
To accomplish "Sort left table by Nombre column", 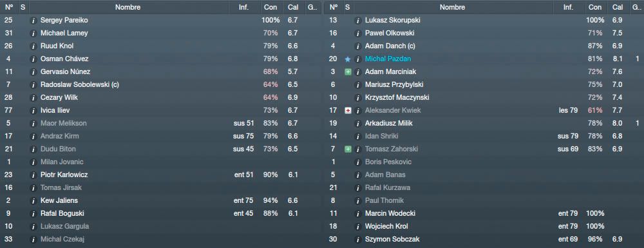I will click(x=128, y=7).
